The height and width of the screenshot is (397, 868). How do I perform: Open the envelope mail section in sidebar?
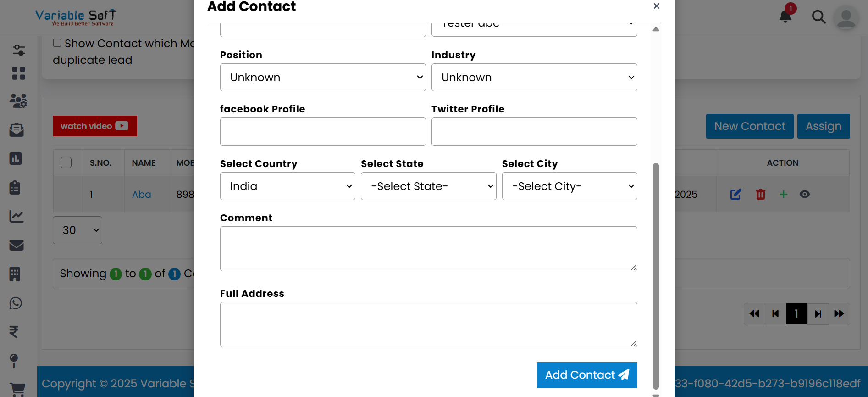pos(17,245)
